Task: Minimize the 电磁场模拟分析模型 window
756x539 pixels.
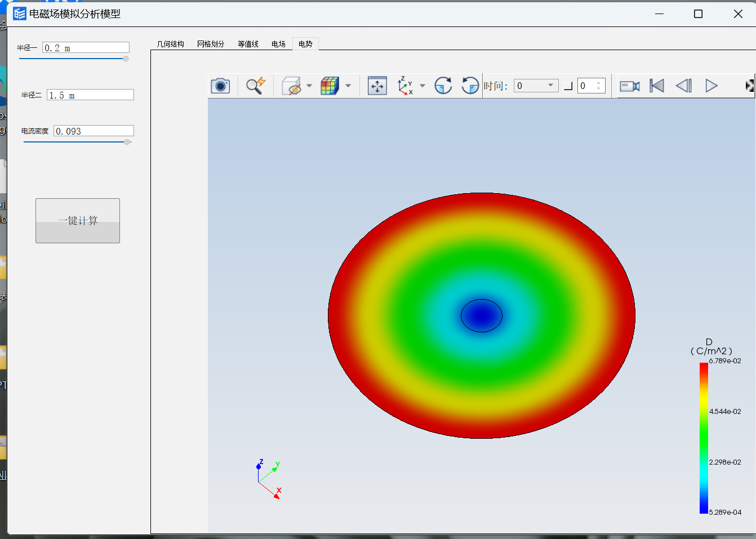Action: (x=659, y=14)
